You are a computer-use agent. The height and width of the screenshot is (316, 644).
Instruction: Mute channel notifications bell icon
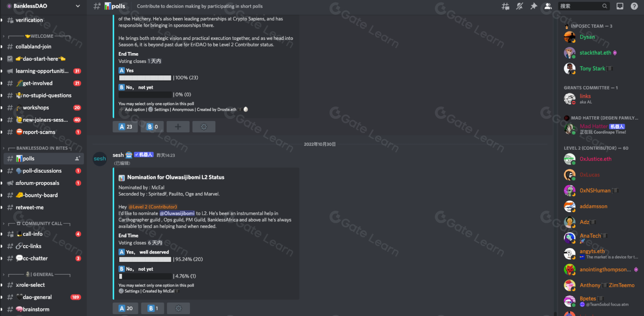click(519, 6)
